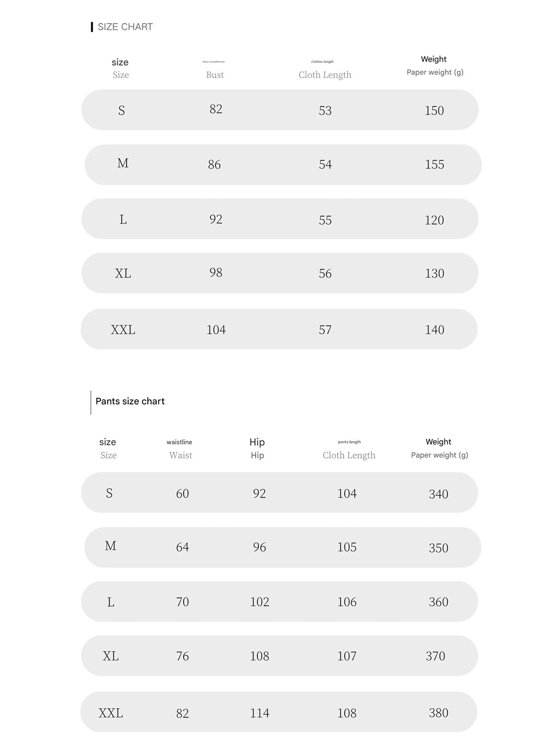Click the pants table Hip header
Screen dimensions: 560x743
[257, 455]
